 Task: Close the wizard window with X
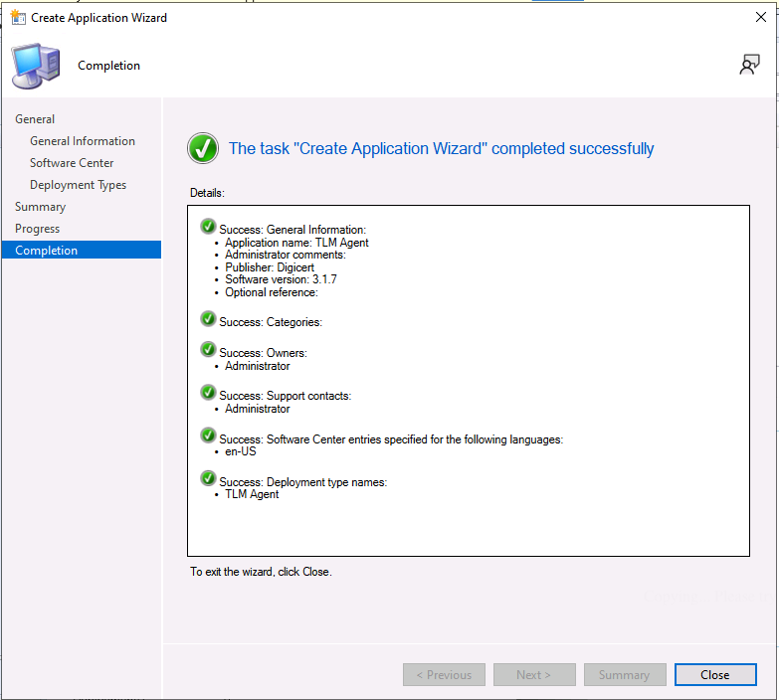coord(761,17)
